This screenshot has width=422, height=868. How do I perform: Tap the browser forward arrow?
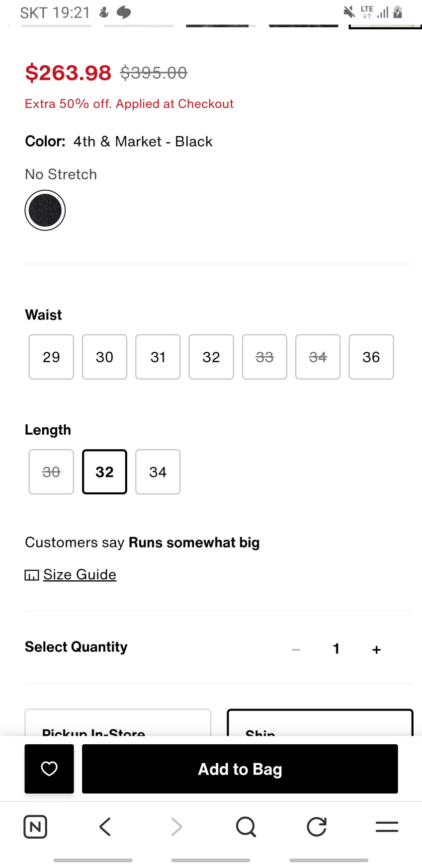tap(176, 827)
